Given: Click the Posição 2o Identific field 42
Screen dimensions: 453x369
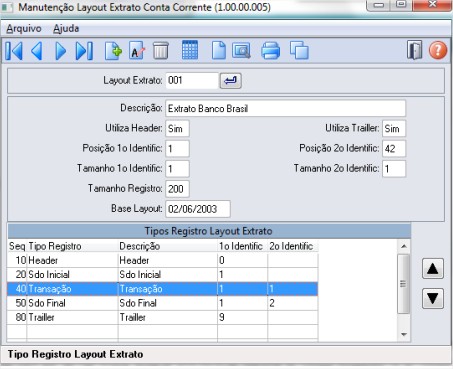Looking at the screenshot, I should pos(394,148).
